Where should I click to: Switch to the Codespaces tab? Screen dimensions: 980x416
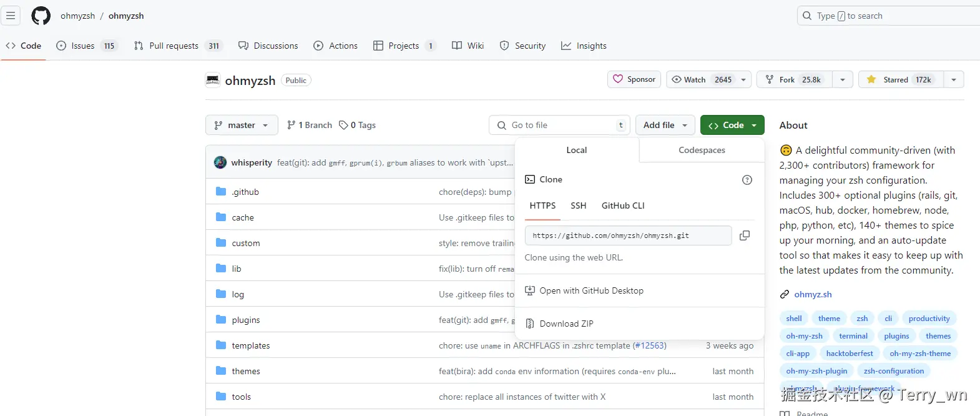click(702, 150)
